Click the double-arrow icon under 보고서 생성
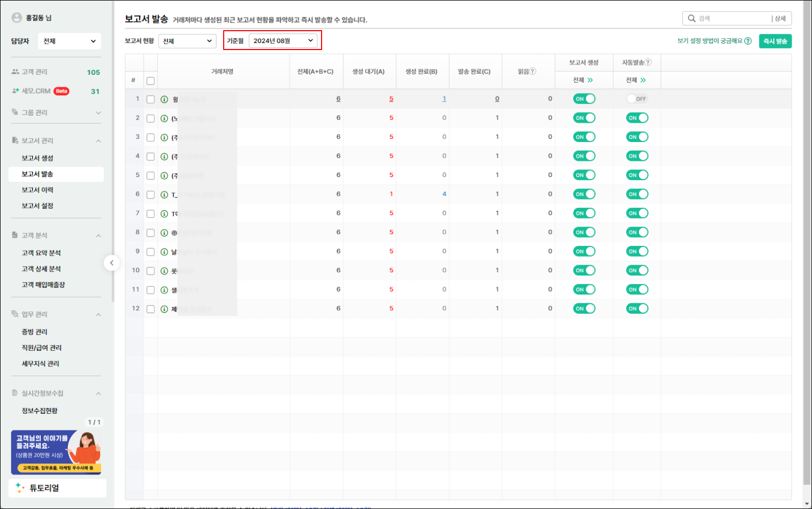The width and height of the screenshot is (812, 509). (590, 80)
